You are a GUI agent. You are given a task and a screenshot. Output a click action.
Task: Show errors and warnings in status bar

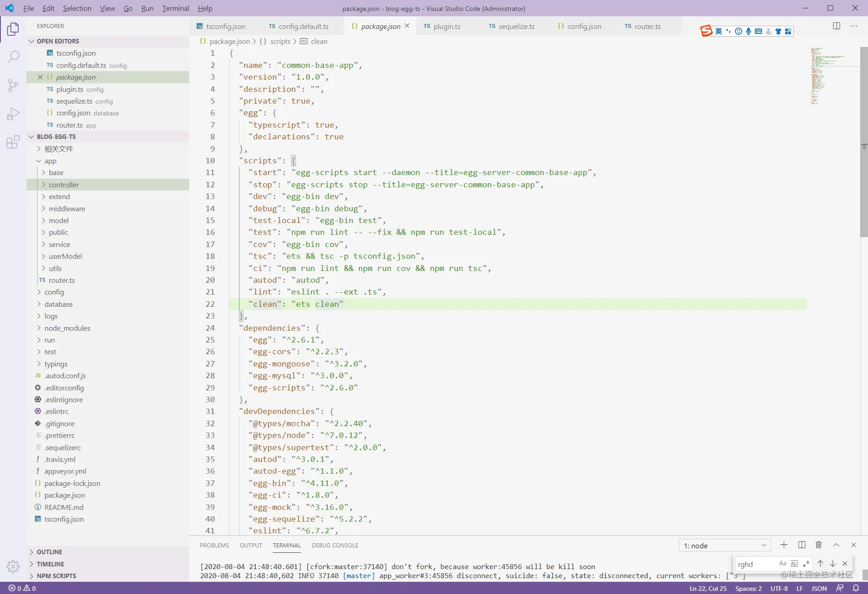pos(22,588)
